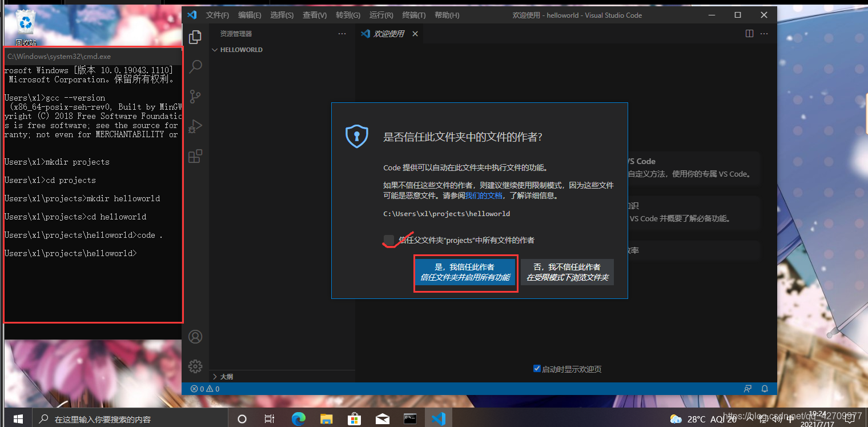The height and width of the screenshot is (427, 868).
Task: Open Task View on taskbar
Action: (x=270, y=419)
